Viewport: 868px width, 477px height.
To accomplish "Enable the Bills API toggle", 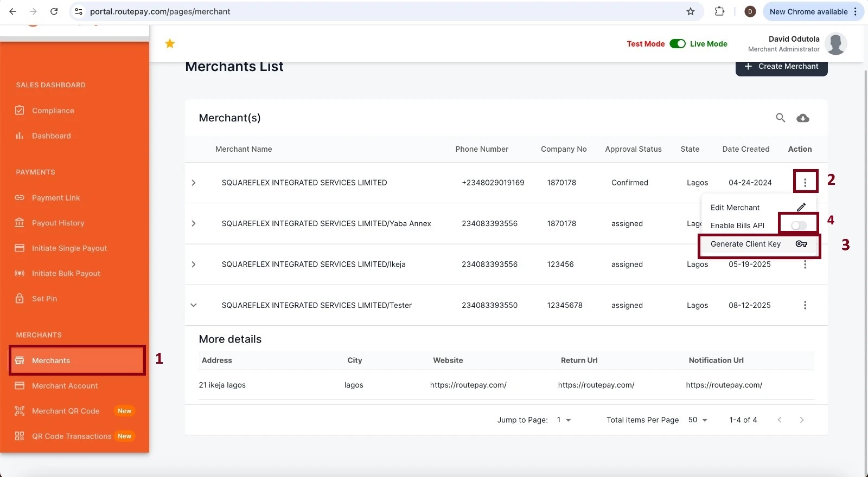I will [799, 225].
